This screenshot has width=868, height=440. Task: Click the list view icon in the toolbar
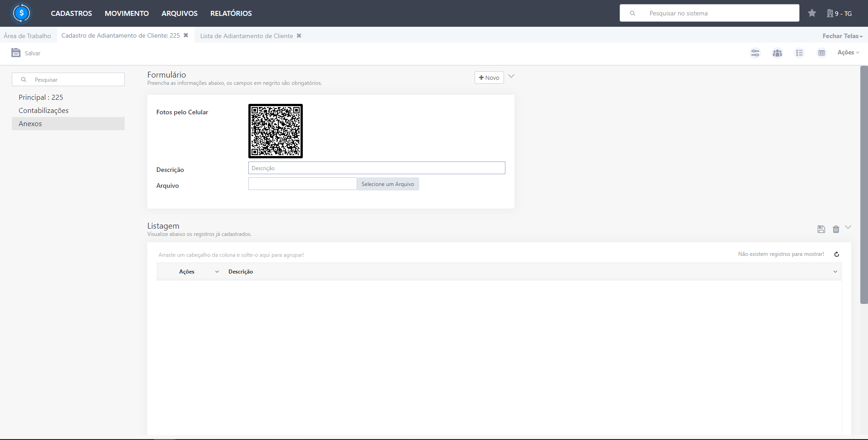point(800,53)
